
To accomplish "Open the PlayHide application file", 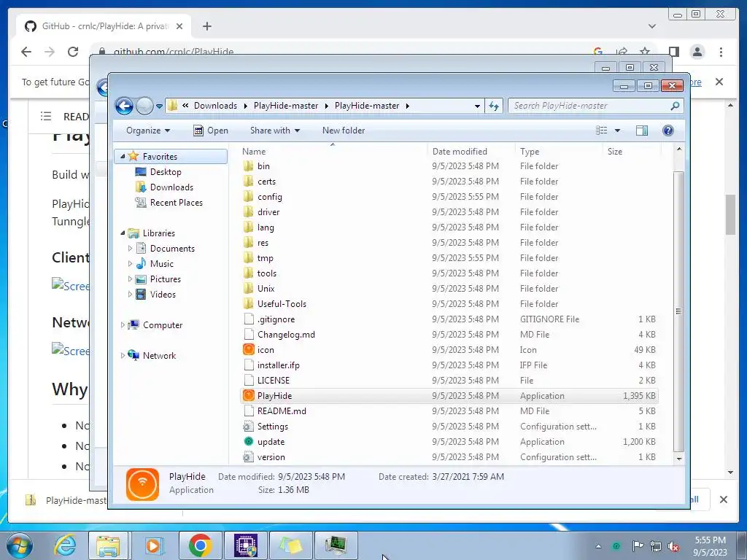I will click(x=274, y=396).
